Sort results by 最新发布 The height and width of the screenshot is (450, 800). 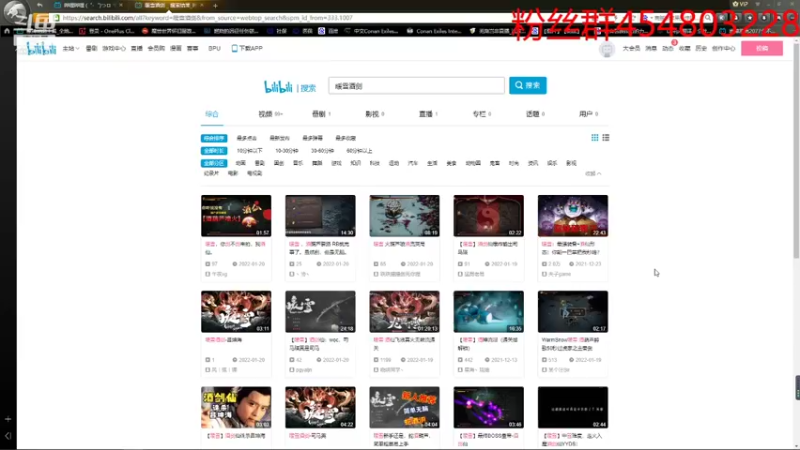point(279,138)
